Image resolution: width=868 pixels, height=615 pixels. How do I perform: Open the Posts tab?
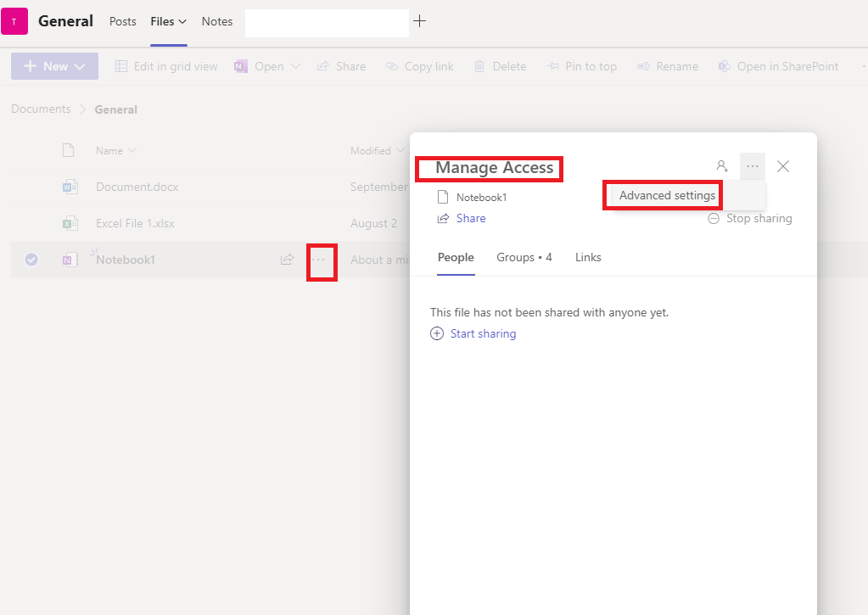coord(122,21)
